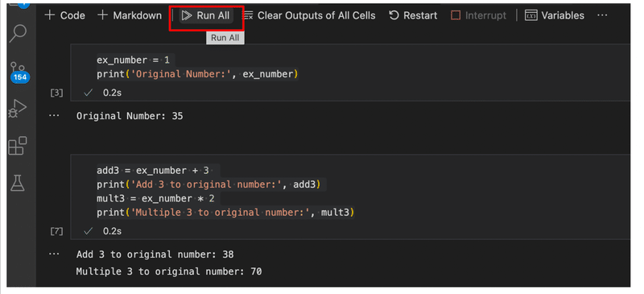Click the success checkmark of cell [7]
The image size is (644, 294).
pos(88,231)
